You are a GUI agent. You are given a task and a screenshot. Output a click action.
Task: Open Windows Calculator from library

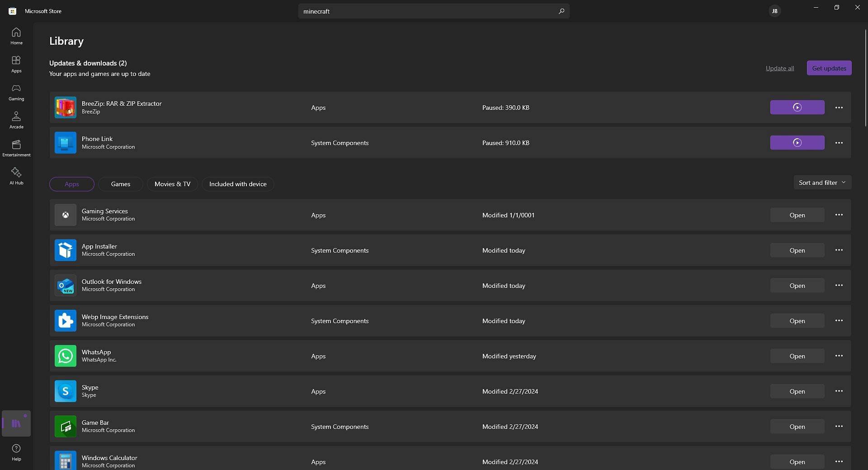click(797, 462)
